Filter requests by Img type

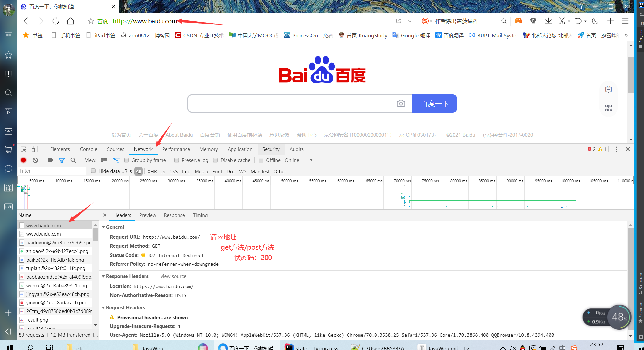(x=186, y=172)
